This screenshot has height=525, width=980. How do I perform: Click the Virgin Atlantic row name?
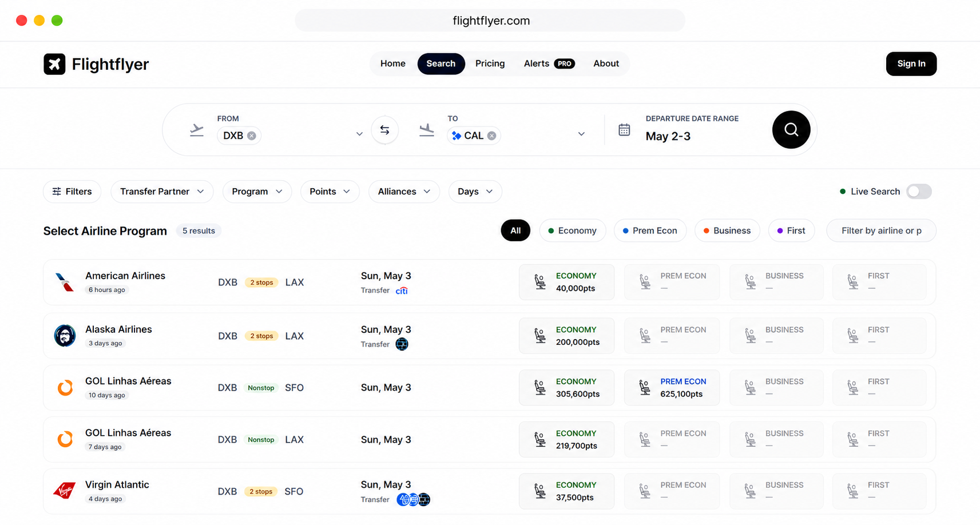(x=117, y=484)
